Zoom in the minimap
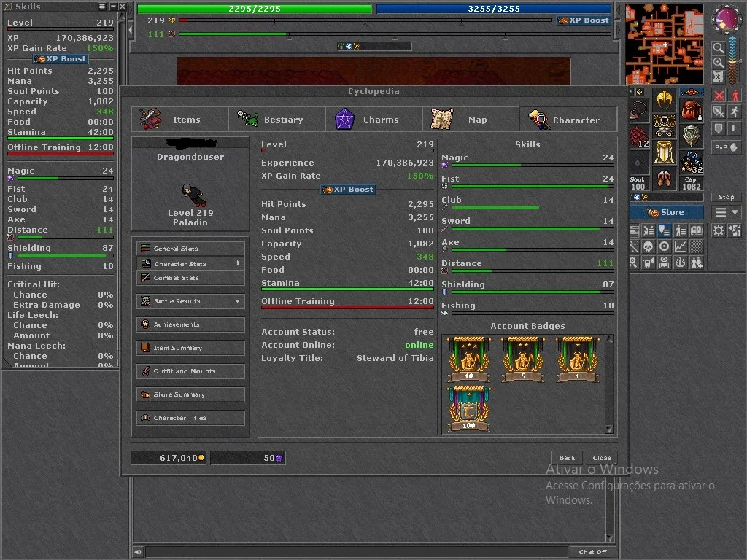This screenshot has height=560, width=747. pyautogui.click(x=719, y=63)
